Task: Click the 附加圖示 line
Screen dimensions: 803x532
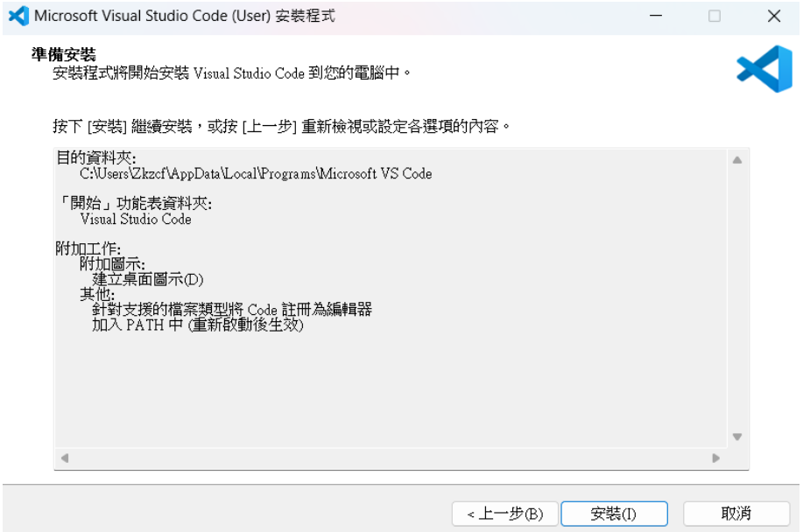Action: click(112, 264)
